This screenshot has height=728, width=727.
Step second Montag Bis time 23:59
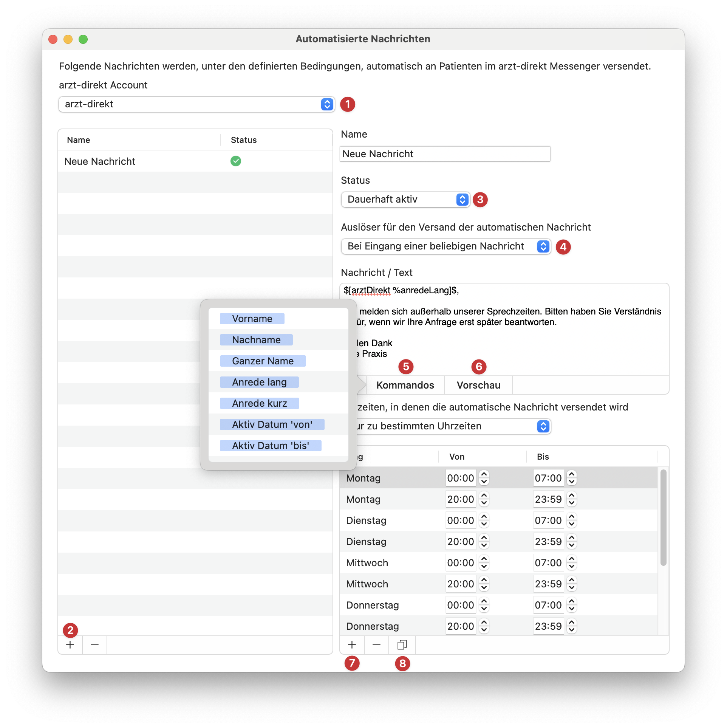(572, 499)
